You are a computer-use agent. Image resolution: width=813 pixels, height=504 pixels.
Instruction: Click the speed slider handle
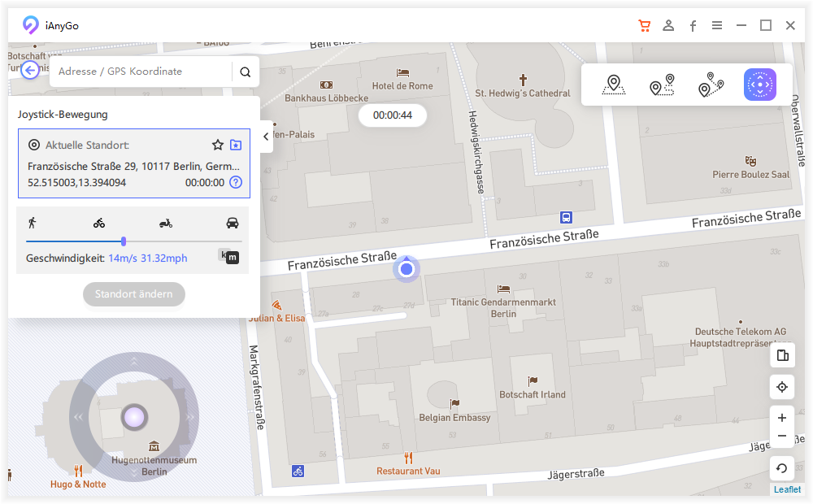tap(124, 241)
